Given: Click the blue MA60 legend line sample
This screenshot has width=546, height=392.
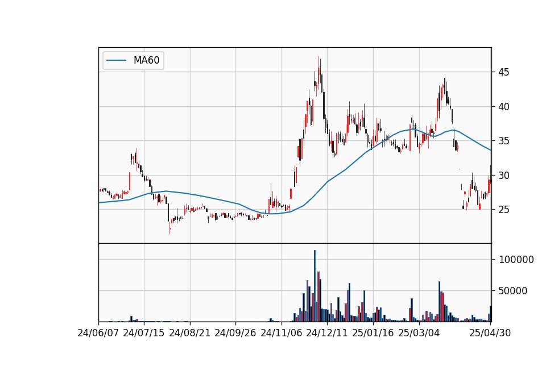Looking at the screenshot, I should click(x=116, y=60).
